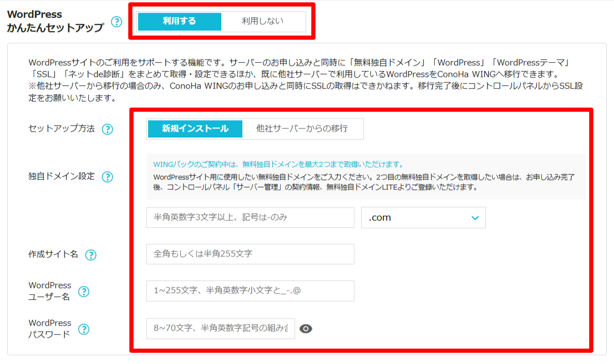Screen dimensions: 614x364
Task: Open help icon beside 独自ドメイン設定
Action: pyautogui.click(x=107, y=177)
